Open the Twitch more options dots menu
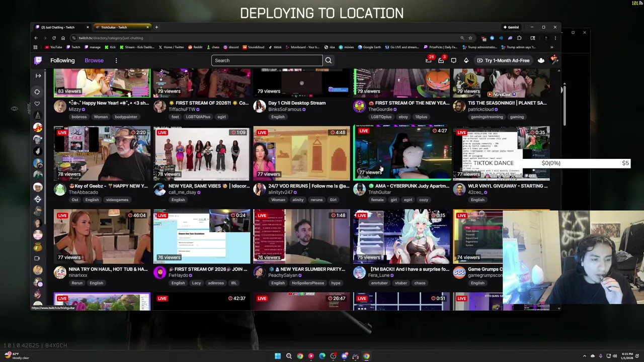 coord(116,60)
